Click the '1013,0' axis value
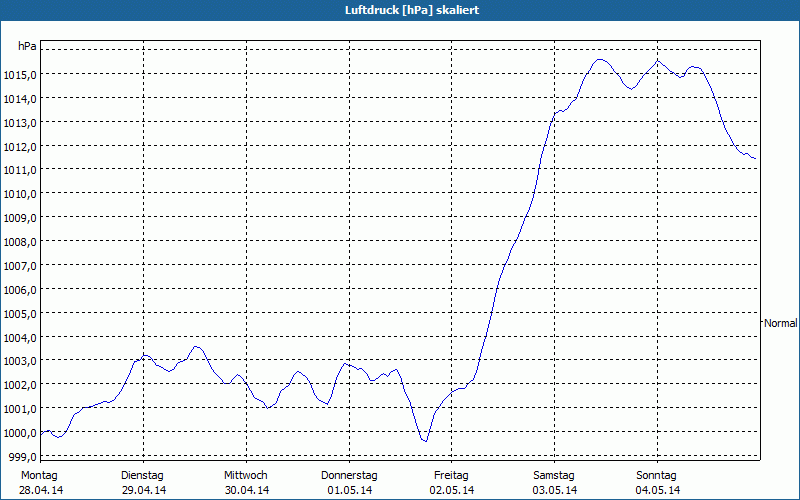800x500 pixels. (x=20, y=123)
